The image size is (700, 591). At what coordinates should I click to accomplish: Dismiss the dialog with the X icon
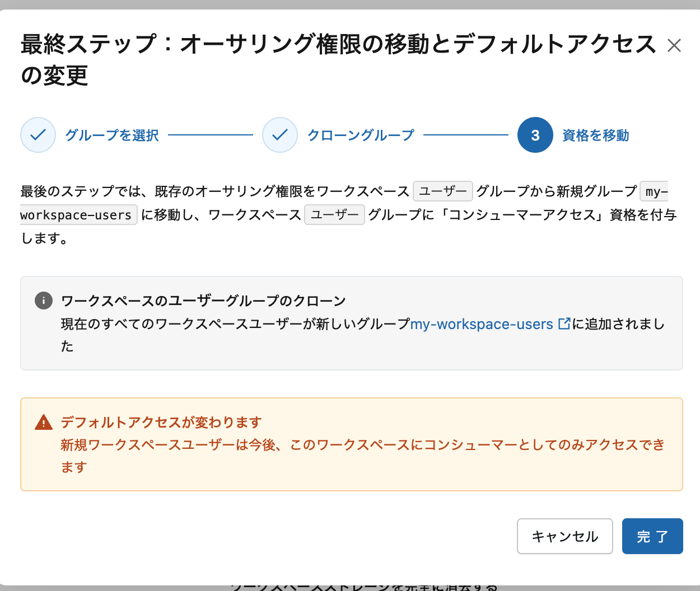[x=674, y=46]
